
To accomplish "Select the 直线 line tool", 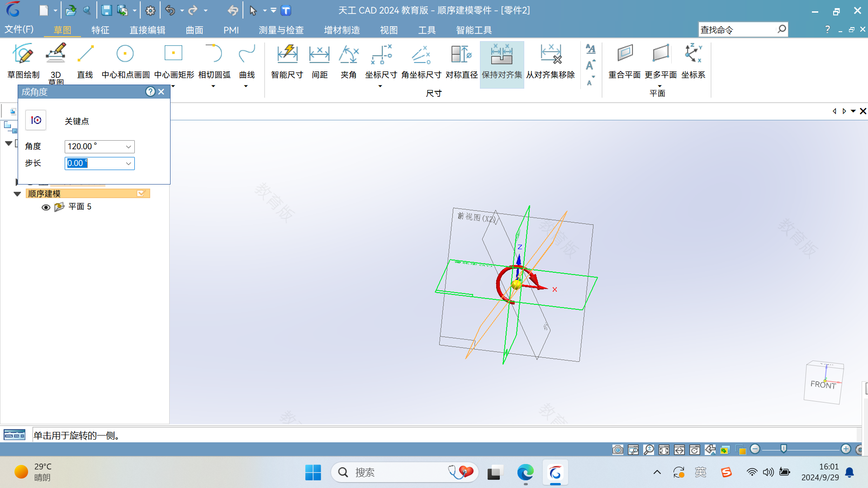I will click(85, 62).
